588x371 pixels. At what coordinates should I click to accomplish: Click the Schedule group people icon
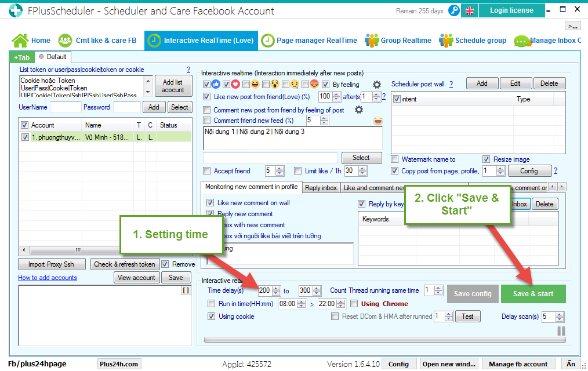(446, 41)
